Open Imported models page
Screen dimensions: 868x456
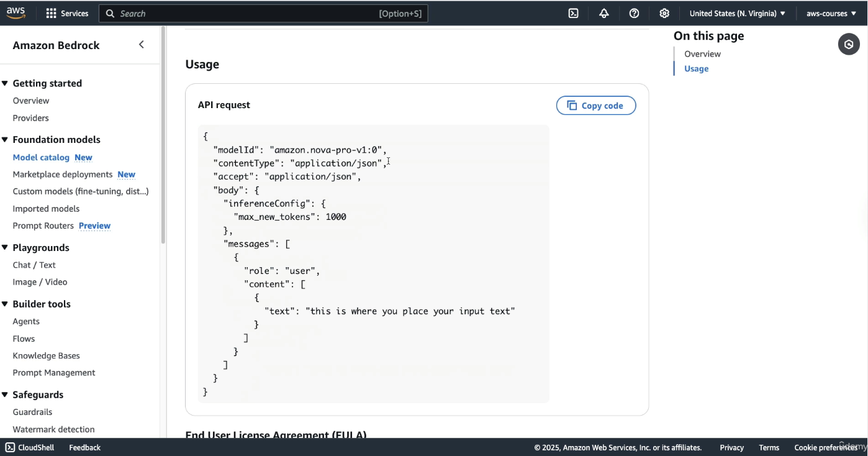click(x=46, y=209)
